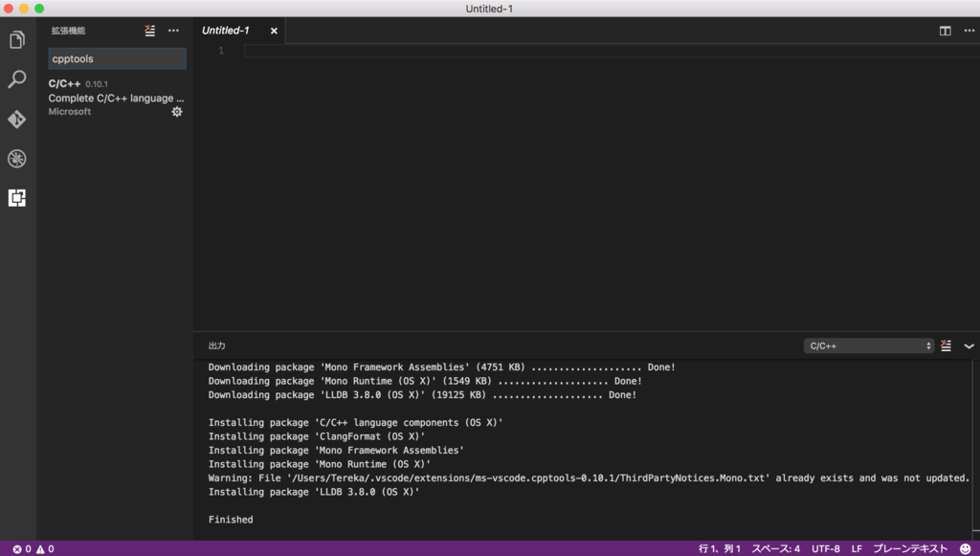Collapse the output panel with chevron
Viewport: 980px width, 556px height.
969,345
